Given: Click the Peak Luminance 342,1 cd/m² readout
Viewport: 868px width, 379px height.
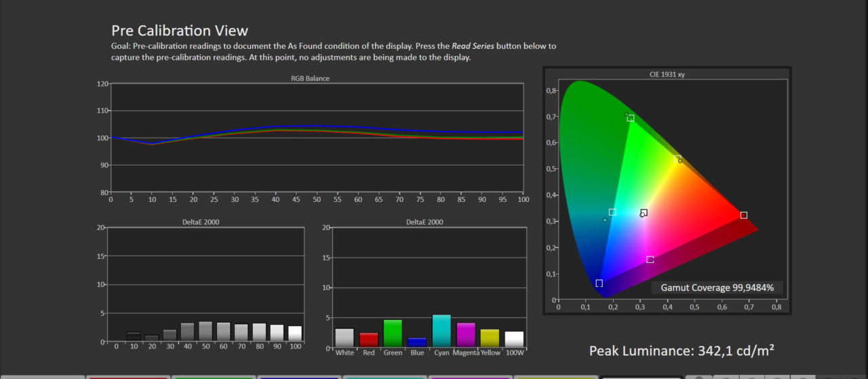Looking at the screenshot, I should (682, 351).
